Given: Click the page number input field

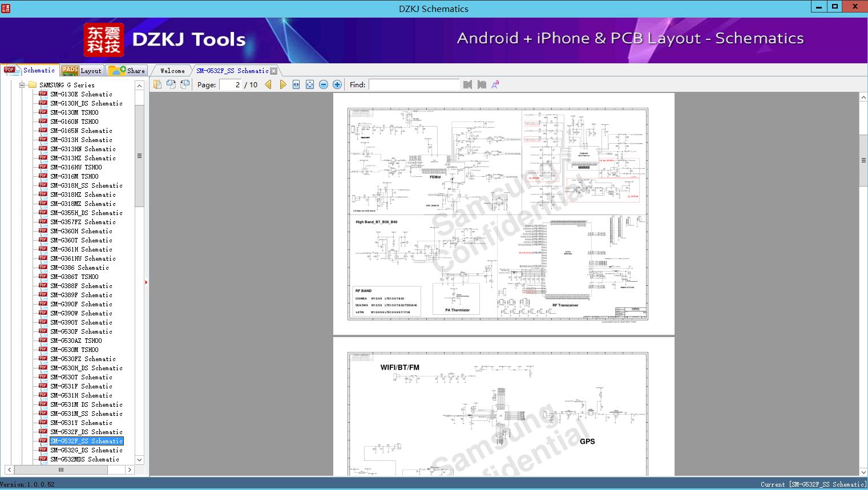Looking at the screenshot, I should tap(231, 84).
